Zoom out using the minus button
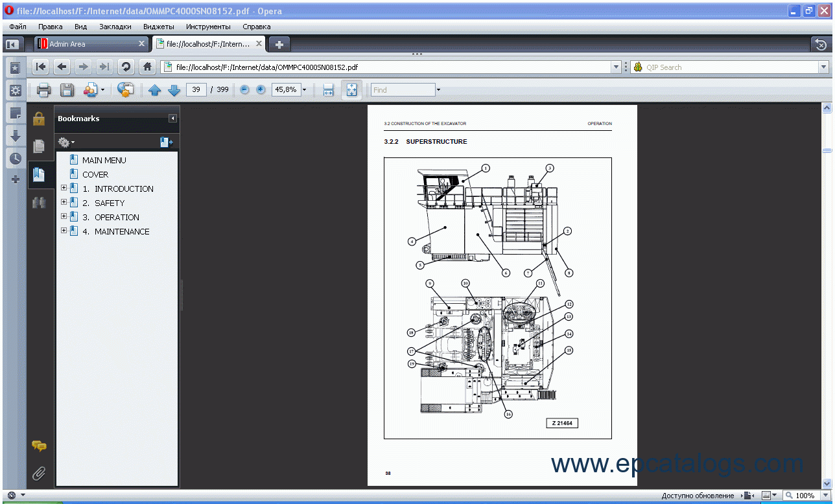Viewport: 835px width, 504px height. [x=244, y=89]
